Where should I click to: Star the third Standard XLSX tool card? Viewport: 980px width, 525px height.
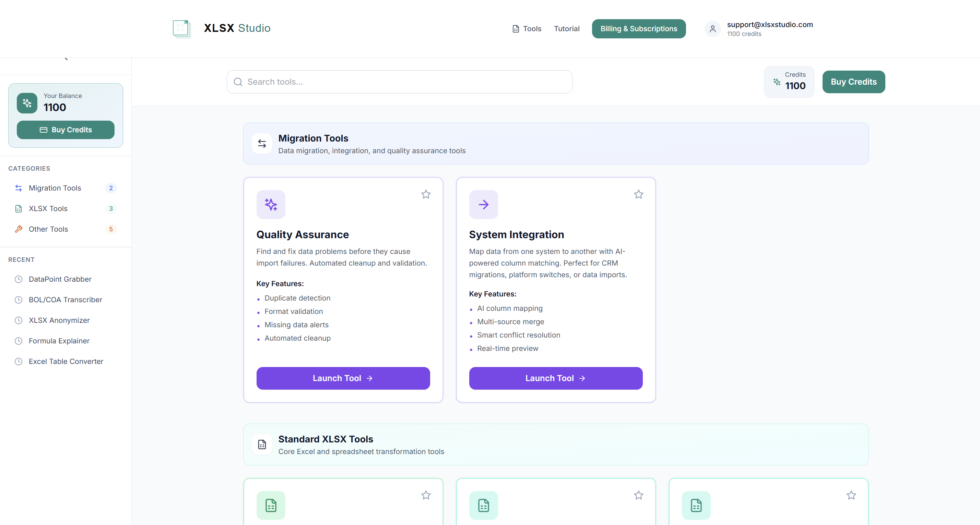851,495
